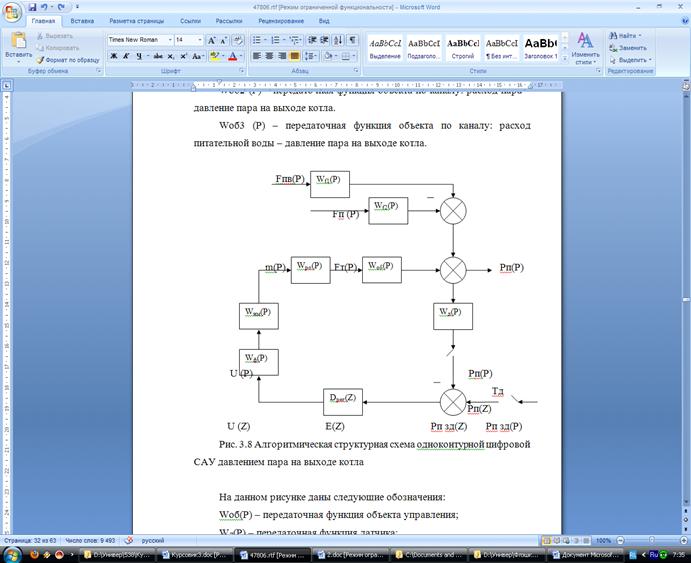
Task: Toggle bold formatting
Action: click(x=113, y=56)
